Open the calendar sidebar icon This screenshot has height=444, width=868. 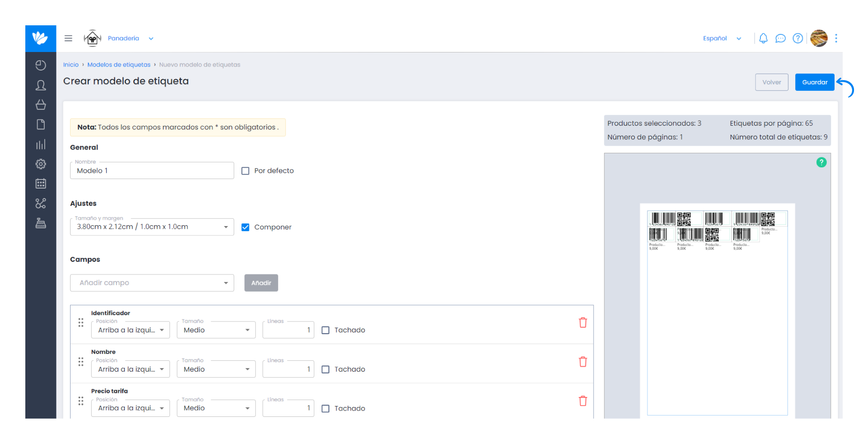41,184
